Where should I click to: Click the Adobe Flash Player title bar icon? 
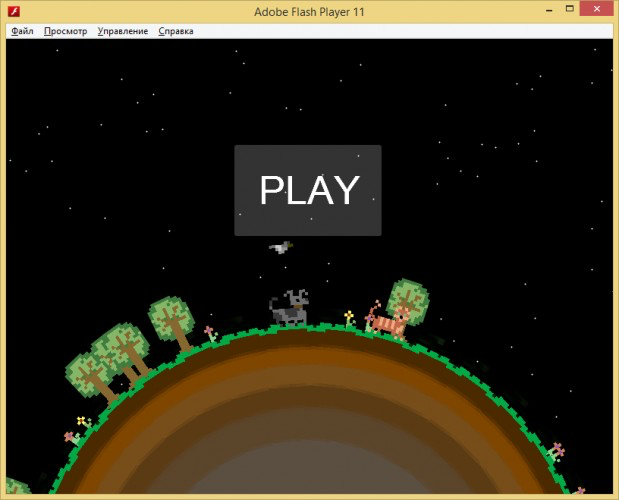(14, 11)
